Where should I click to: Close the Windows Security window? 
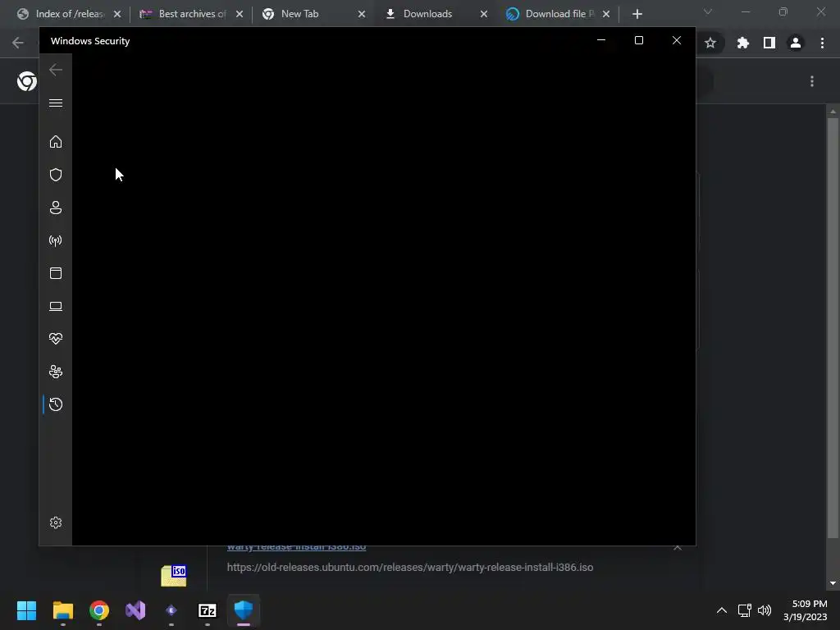677,40
